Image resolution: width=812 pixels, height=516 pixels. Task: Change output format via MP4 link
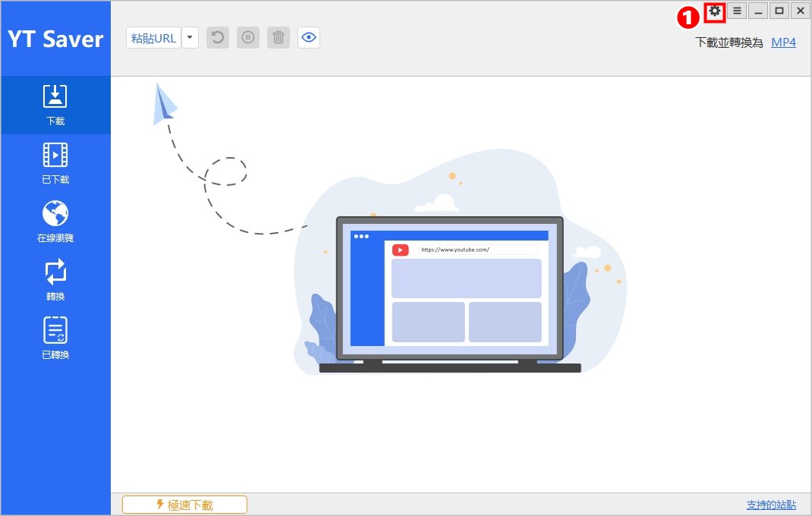pos(783,42)
